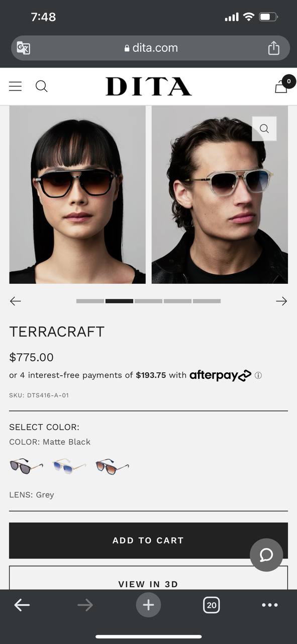
Task: Tap the share icon in address bar
Action: click(x=273, y=48)
